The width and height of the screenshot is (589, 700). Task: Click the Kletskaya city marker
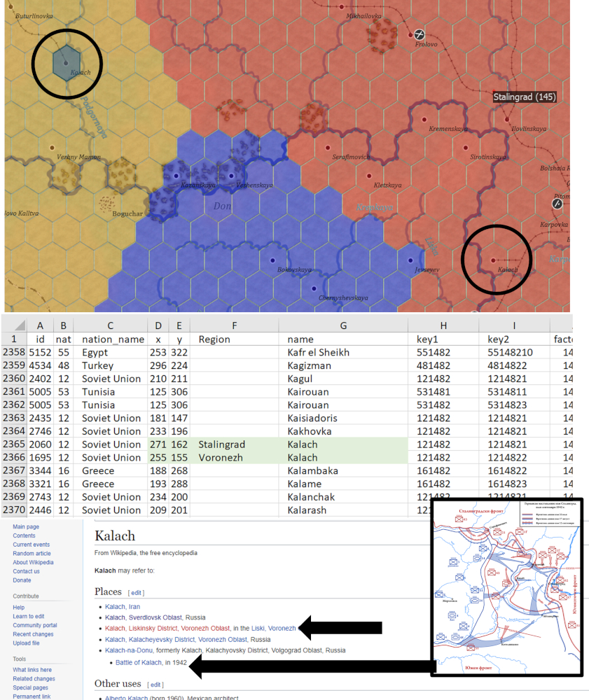(x=369, y=176)
